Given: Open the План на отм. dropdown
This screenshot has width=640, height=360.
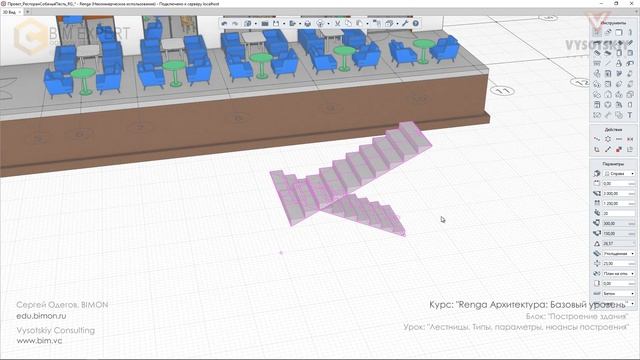Looking at the screenshot, I should tap(619, 273).
